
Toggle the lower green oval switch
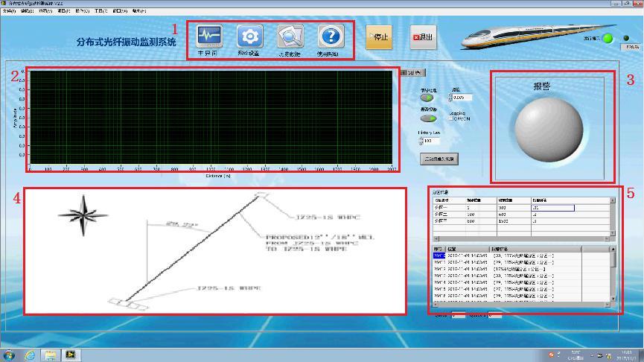pyautogui.click(x=427, y=118)
